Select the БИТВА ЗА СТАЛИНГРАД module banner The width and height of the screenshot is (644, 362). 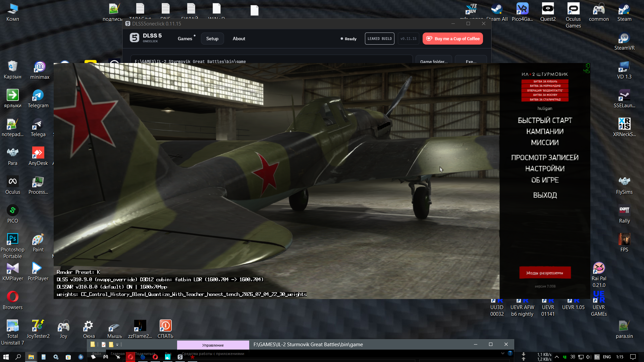tap(545, 100)
